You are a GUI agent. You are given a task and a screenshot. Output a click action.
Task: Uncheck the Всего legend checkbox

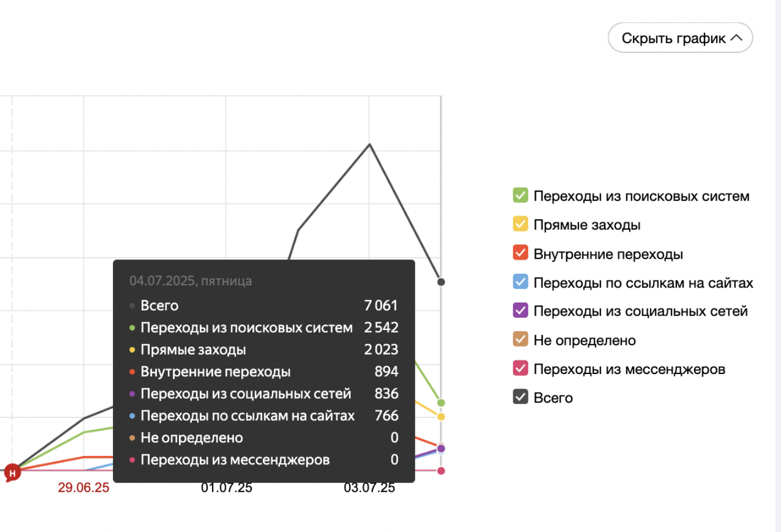tap(520, 397)
